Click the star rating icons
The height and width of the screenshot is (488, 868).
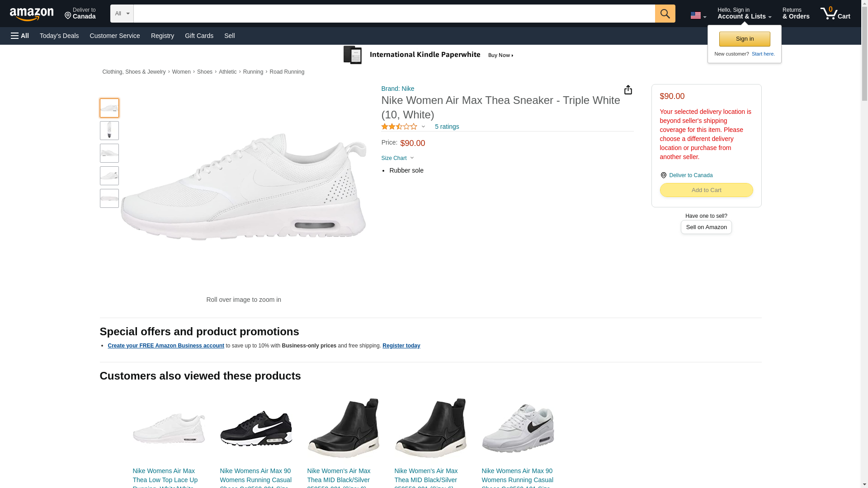click(399, 127)
